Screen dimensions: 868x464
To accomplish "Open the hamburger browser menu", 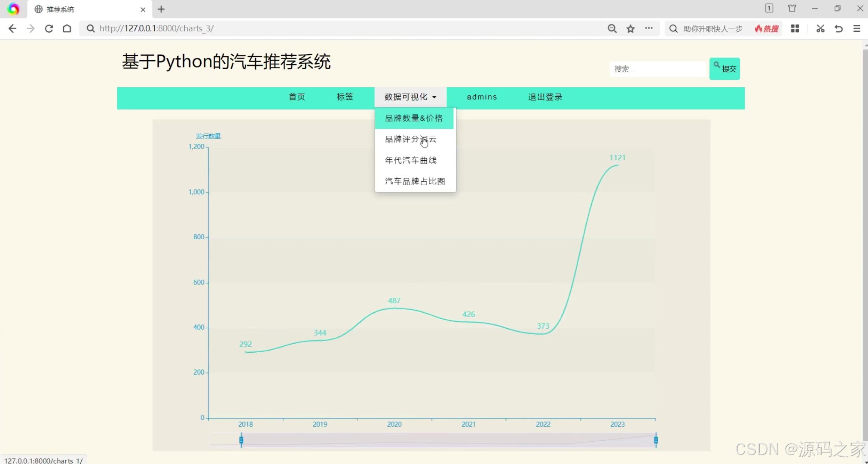I will coord(857,28).
